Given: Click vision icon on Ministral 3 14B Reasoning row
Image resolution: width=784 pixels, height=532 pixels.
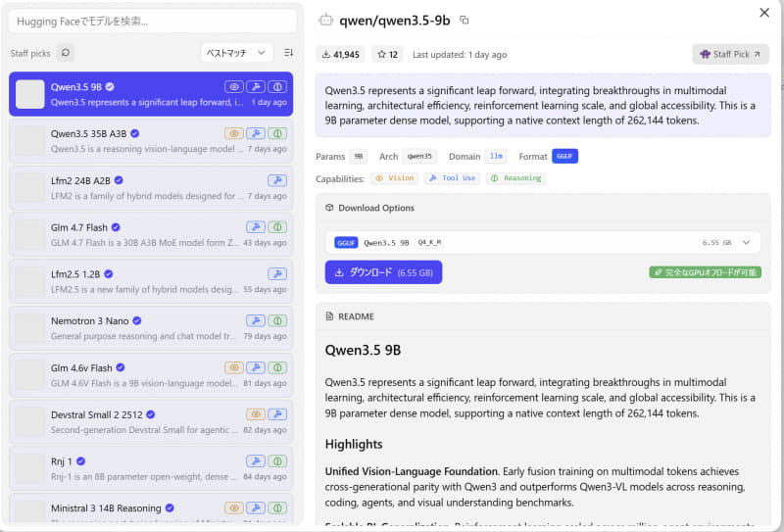Looking at the screenshot, I should coord(233,508).
